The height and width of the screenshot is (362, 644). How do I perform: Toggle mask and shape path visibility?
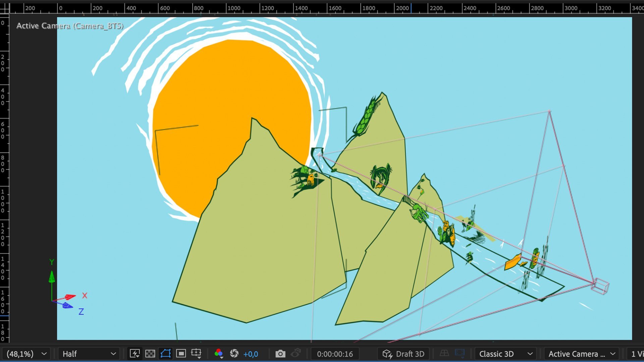pos(166,354)
